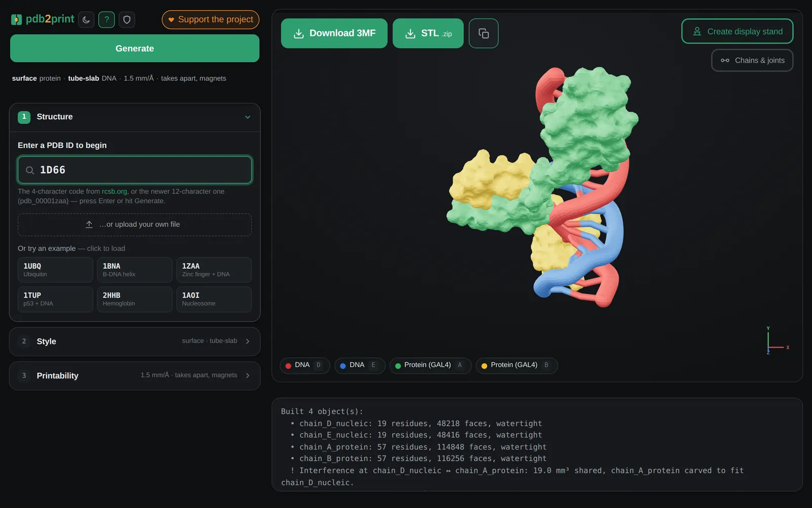The height and width of the screenshot is (508, 812).
Task: Expand the Printability section
Action: [134, 375]
